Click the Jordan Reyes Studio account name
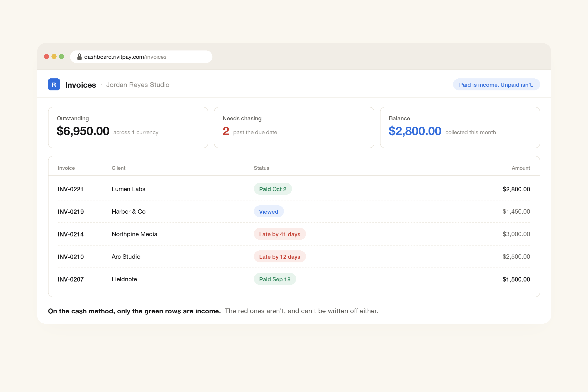The width and height of the screenshot is (588, 392). pyautogui.click(x=138, y=85)
